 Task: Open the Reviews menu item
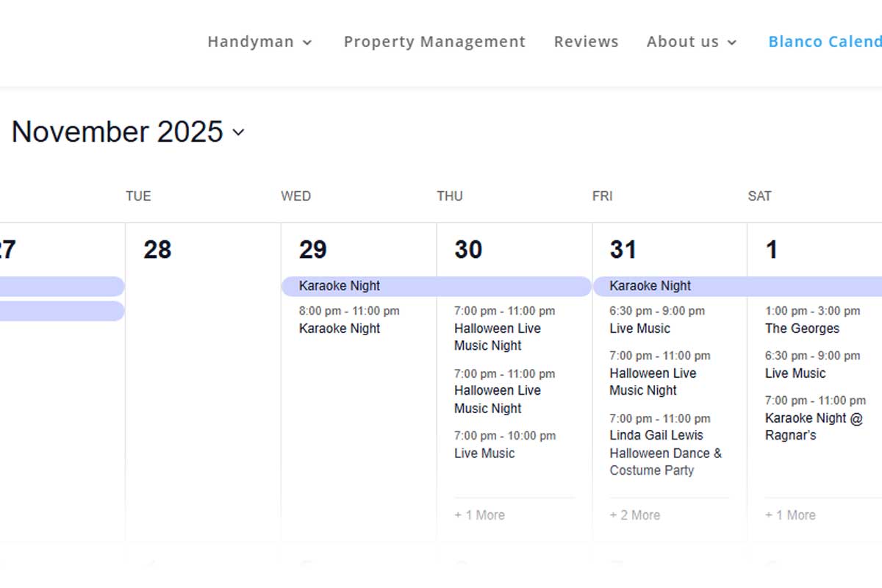click(x=586, y=42)
